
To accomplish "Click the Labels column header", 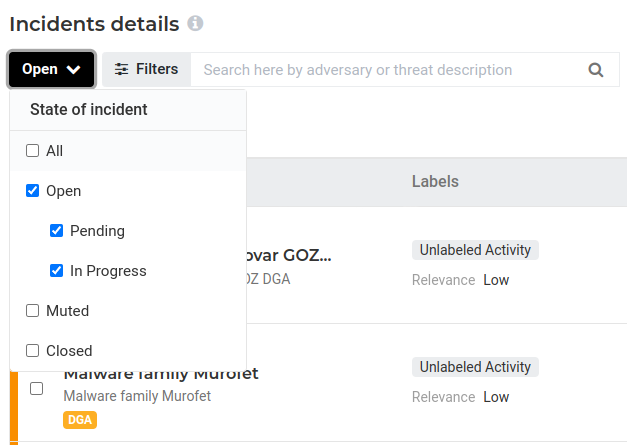I will [x=435, y=182].
